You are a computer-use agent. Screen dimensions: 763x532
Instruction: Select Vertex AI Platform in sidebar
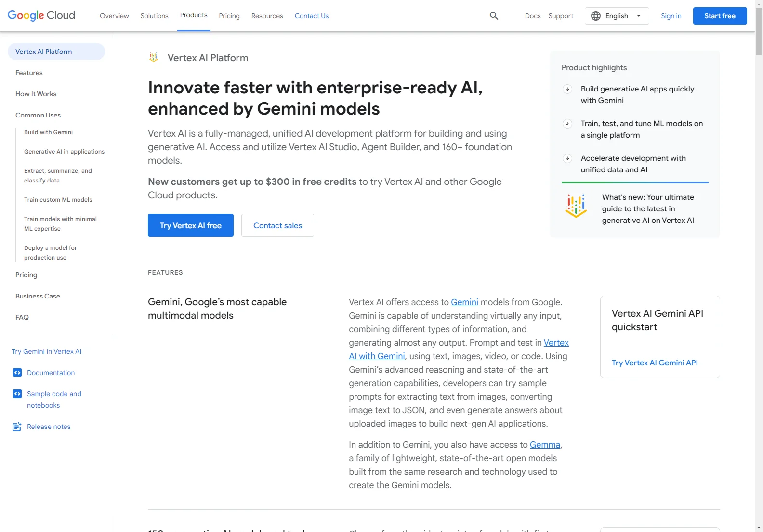point(56,52)
